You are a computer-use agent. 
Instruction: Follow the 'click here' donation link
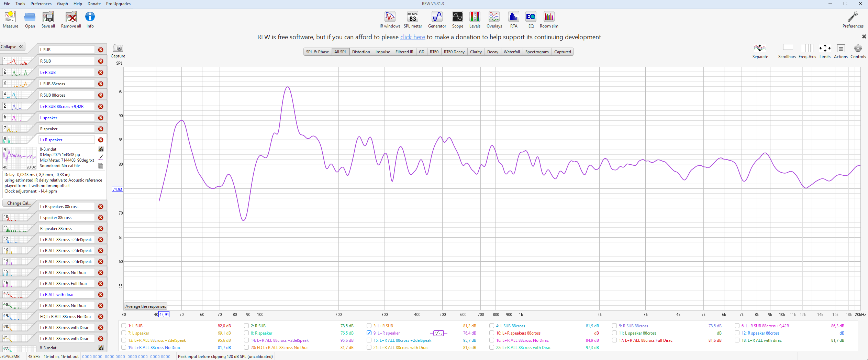click(412, 37)
